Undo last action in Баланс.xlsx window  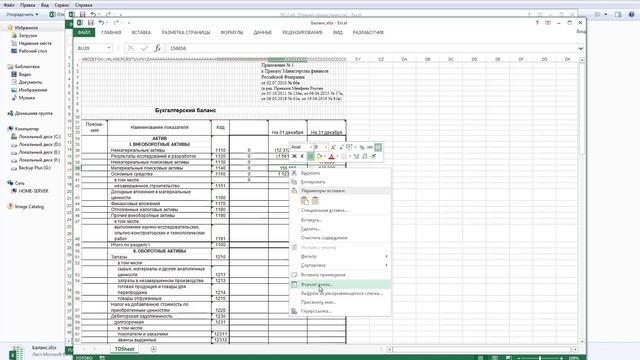coord(101,23)
